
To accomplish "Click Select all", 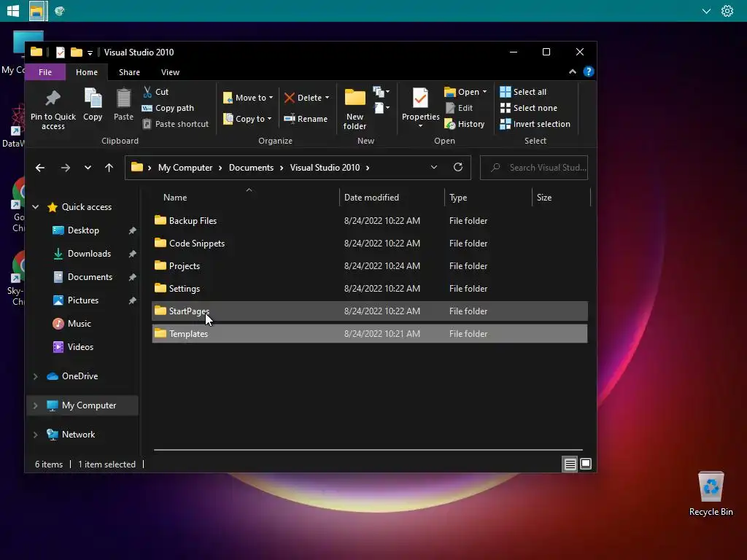I will (x=523, y=92).
